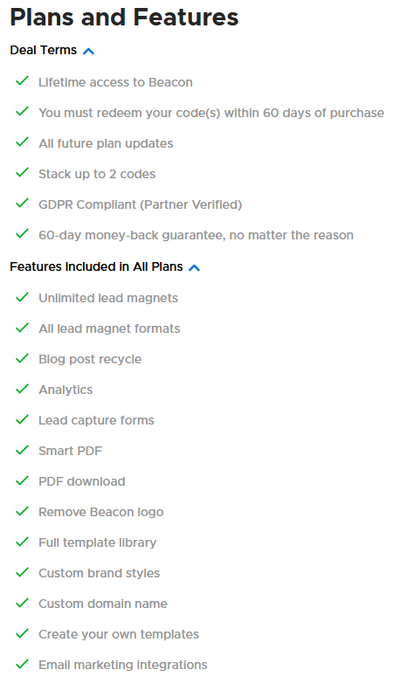This screenshot has height=691, width=400.
Task: Click the Plans and Features heading
Action: pos(124,17)
